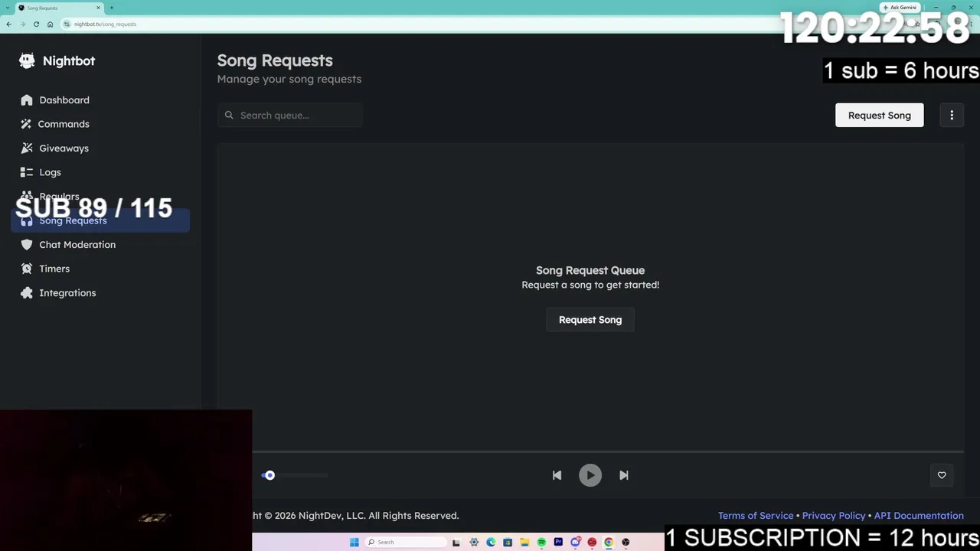Select the Song Requests browser tab
Viewport: 980px width, 551px height.
(60, 8)
